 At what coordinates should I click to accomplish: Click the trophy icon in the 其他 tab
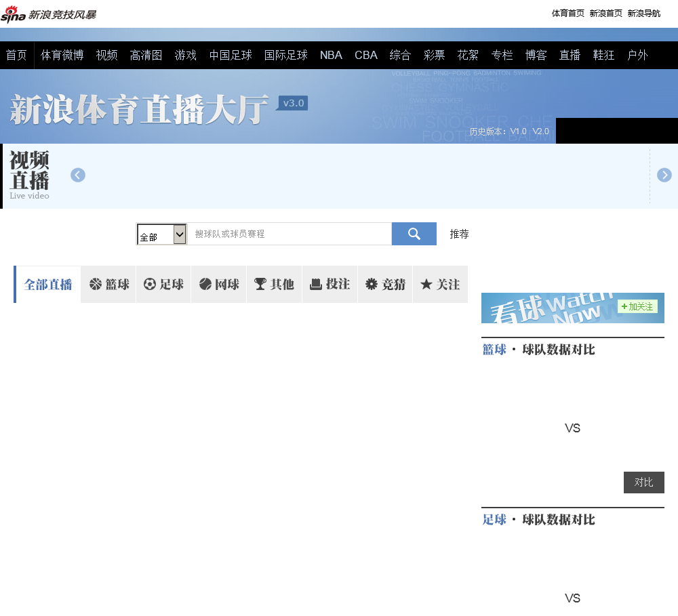[x=260, y=284]
